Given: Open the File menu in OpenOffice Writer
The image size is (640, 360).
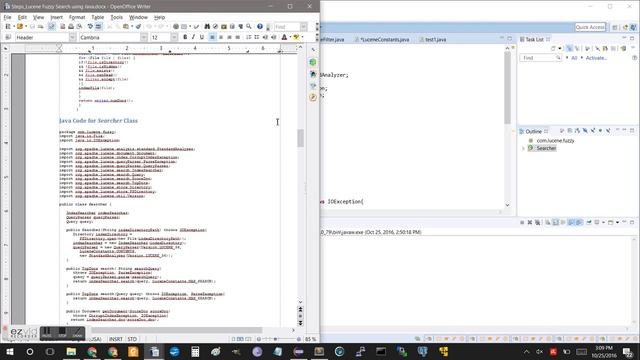Looking at the screenshot, I should coord(7,18).
